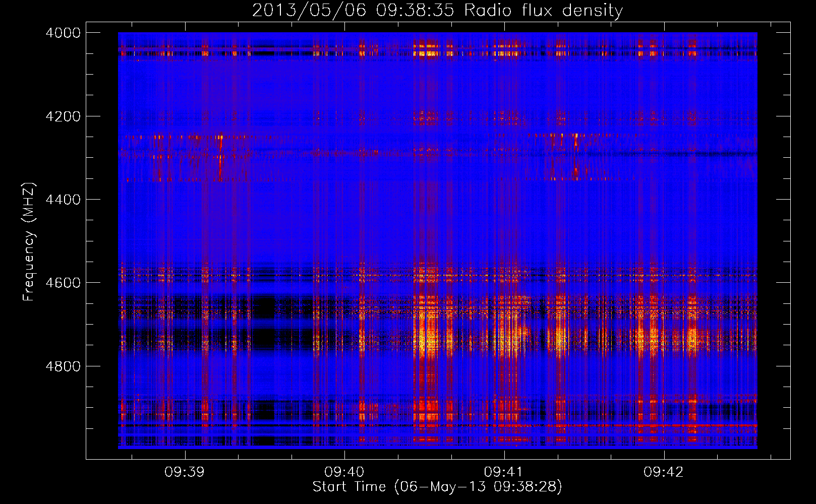
Task: Click the plot title 'Radio flux density'
Action: point(544,11)
